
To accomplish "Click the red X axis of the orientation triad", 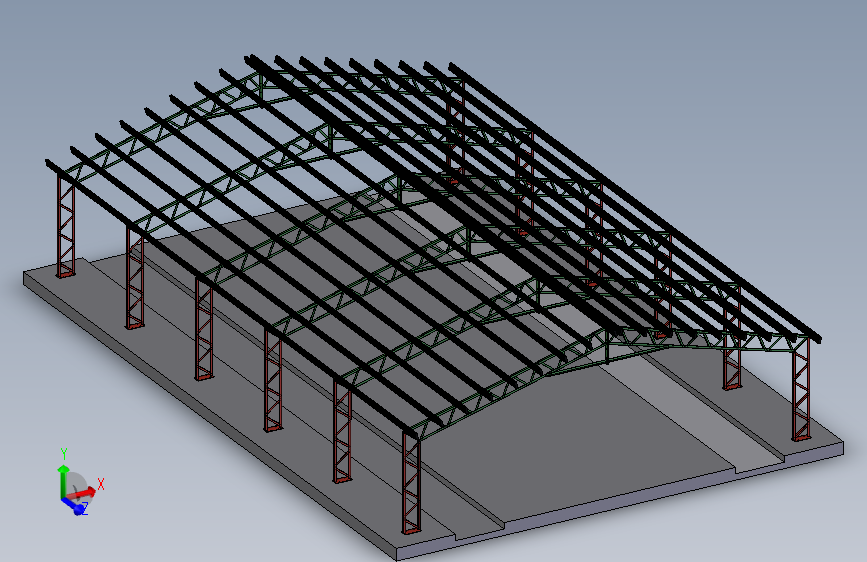I will (83, 492).
